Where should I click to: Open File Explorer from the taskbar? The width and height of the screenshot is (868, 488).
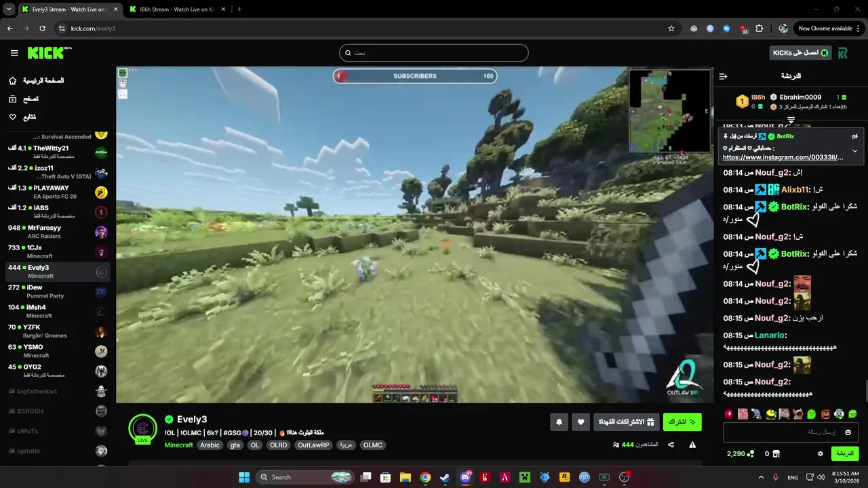pos(405,477)
